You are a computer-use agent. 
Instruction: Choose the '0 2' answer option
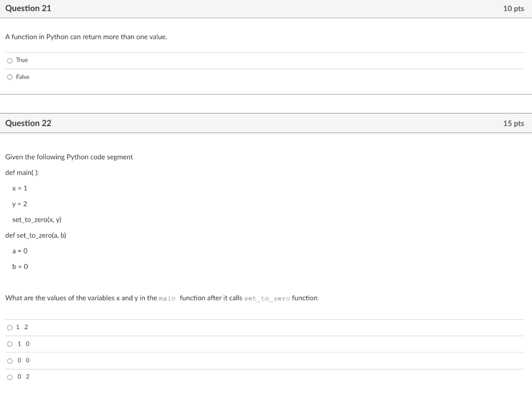point(10,377)
